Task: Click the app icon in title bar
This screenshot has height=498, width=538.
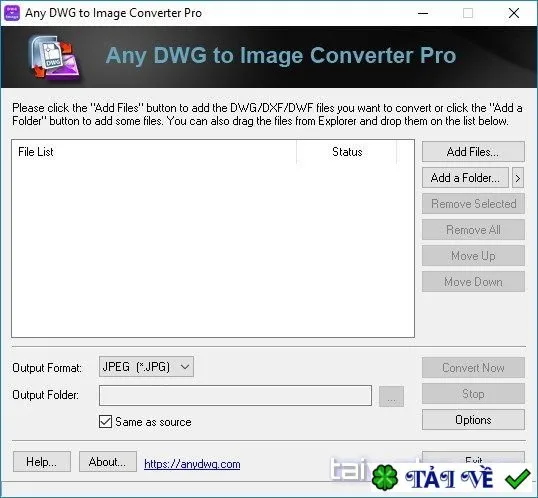Action: pos(12,13)
